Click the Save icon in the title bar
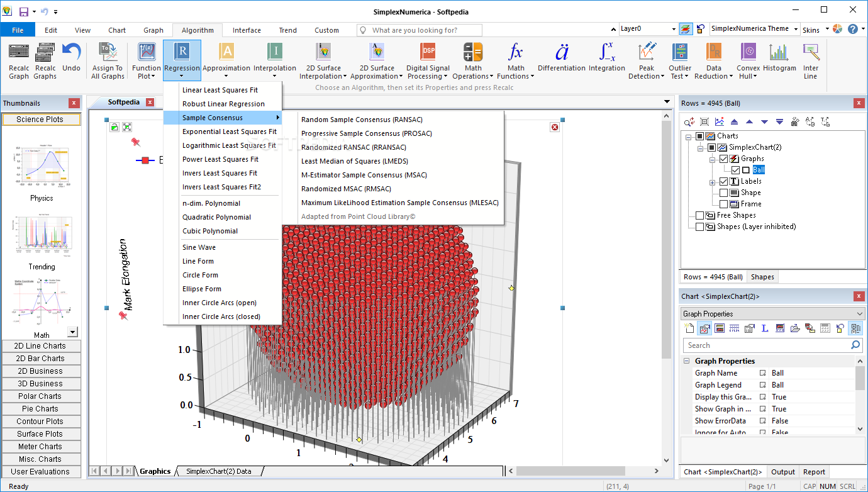 [24, 11]
